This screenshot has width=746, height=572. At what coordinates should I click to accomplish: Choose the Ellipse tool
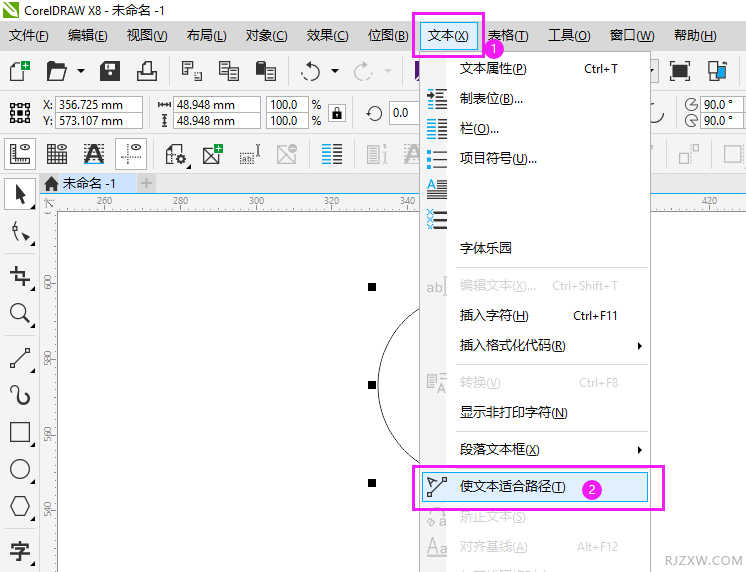pos(19,469)
